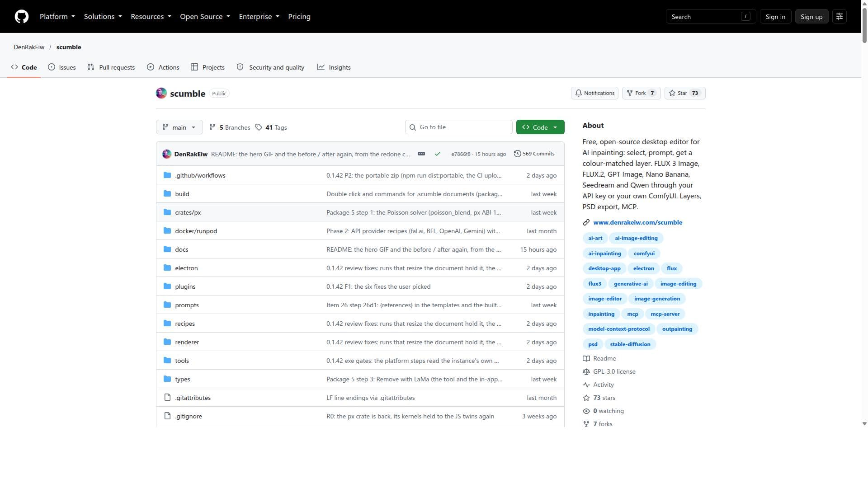The height and width of the screenshot is (488, 868).
Task: Click the DenRakEiw avatar beside scumble title
Action: tap(161, 94)
